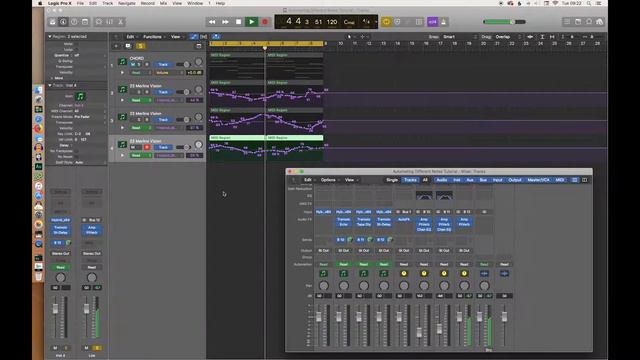Toggle the yellow global Solo button
This screenshot has height=360, width=640.
pos(140,46)
